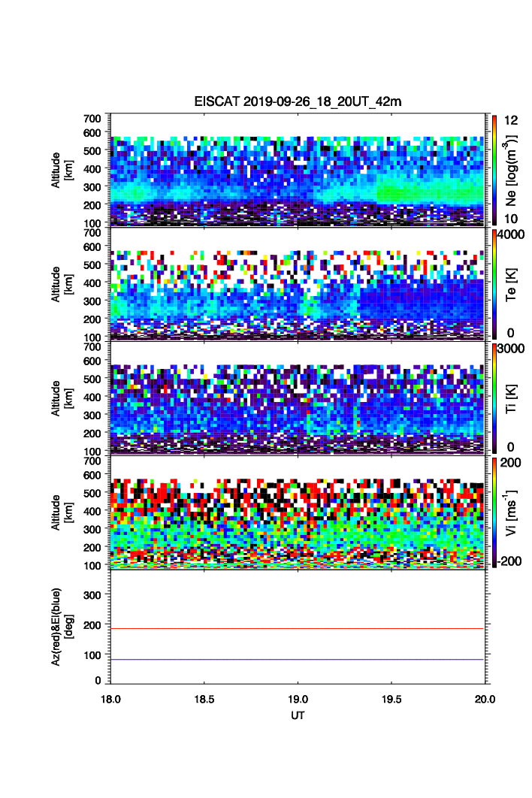Screen dimensions: 532x798
Task: Click the 20.0 tick label on UT axis
Action: point(485,698)
